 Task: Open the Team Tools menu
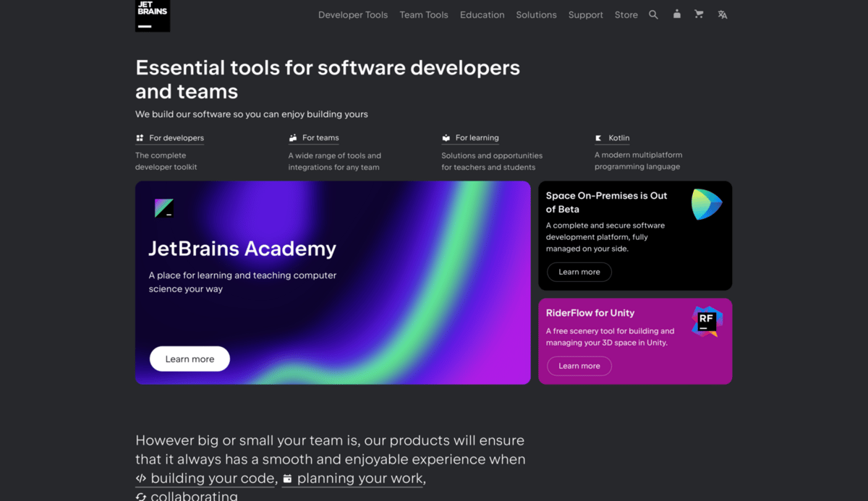[424, 14]
